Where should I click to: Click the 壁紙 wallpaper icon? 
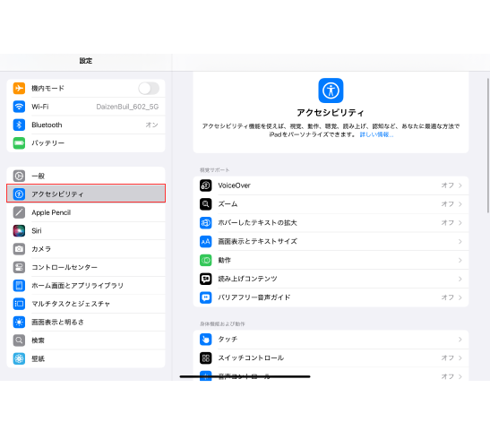19,358
